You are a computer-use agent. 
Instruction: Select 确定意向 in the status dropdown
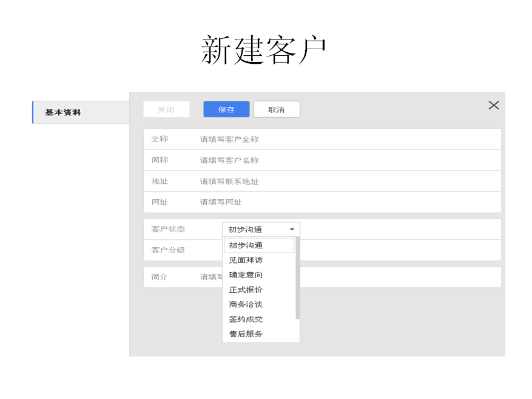(245, 275)
